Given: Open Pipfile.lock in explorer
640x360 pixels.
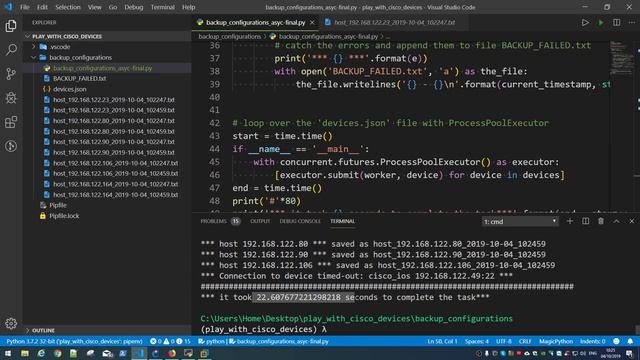Looking at the screenshot, I should (64, 216).
